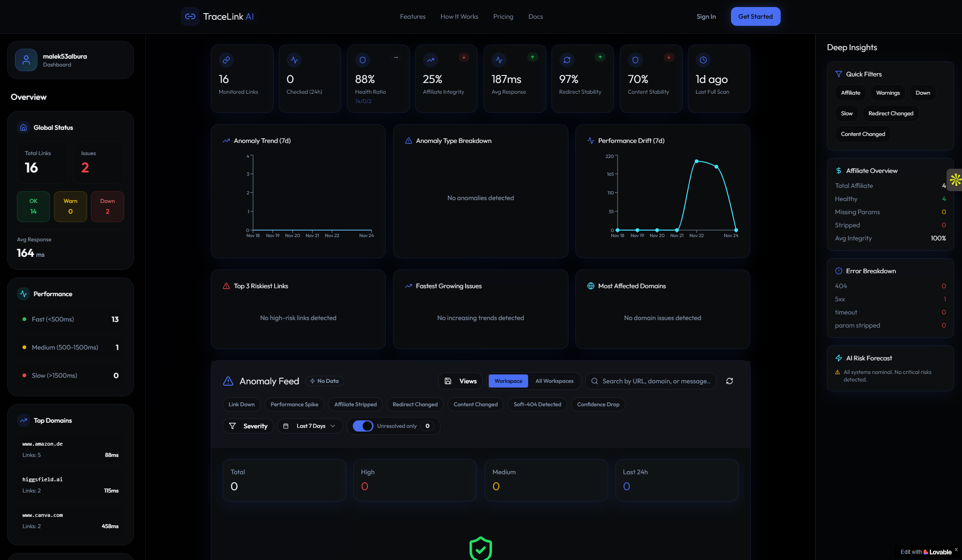Switch to the All Workspaces tab
The image size is (962, 560).
(x=554, y=381)
